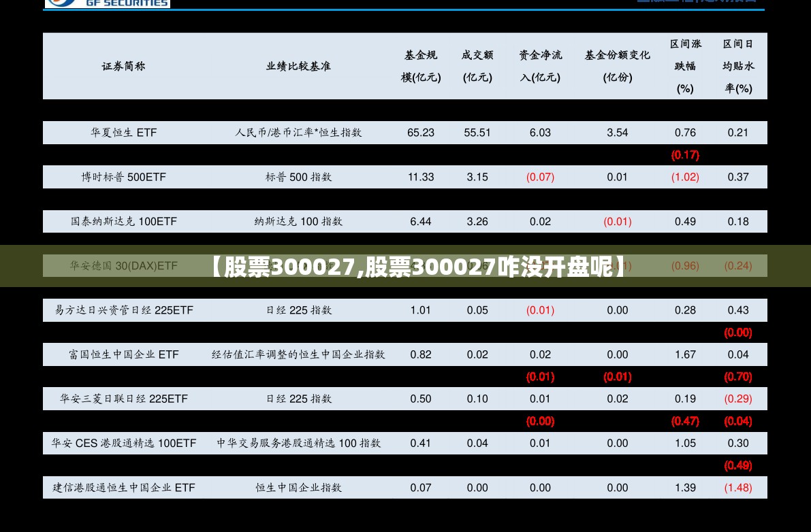Select the 1.67 range change value

point(685,355)
